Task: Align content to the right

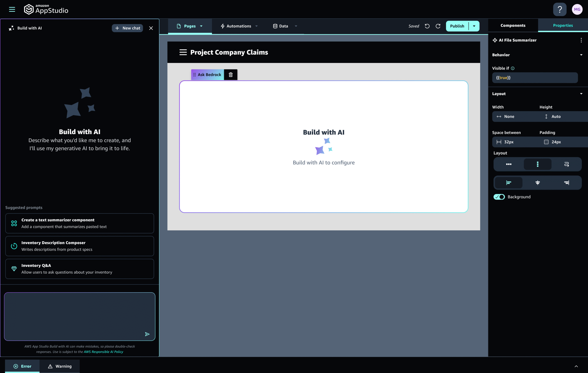Action: (x=566, y=183)
